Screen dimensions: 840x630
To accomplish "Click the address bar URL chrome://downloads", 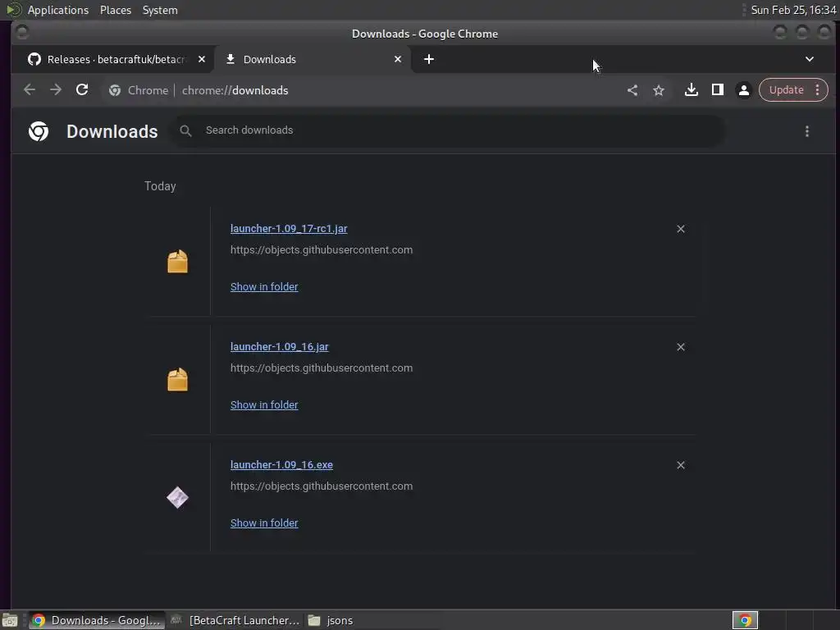I will pos(235,90).
